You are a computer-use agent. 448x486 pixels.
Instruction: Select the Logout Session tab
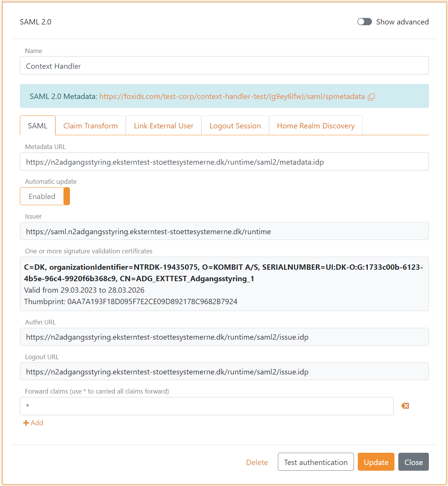click(x=235, y=125)
